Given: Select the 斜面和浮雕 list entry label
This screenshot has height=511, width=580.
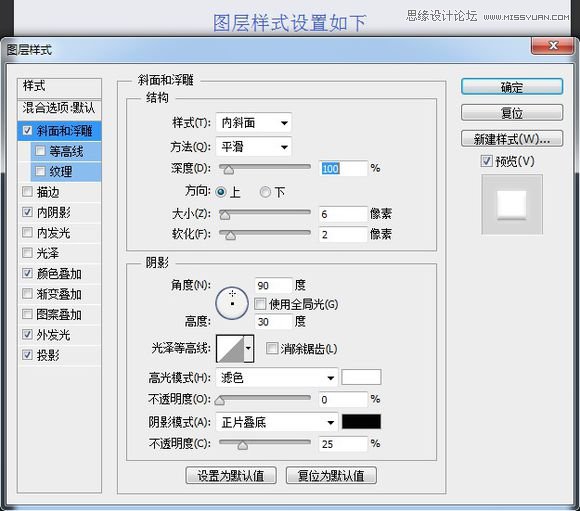Looking at the screenshot, I should point(64,131).
